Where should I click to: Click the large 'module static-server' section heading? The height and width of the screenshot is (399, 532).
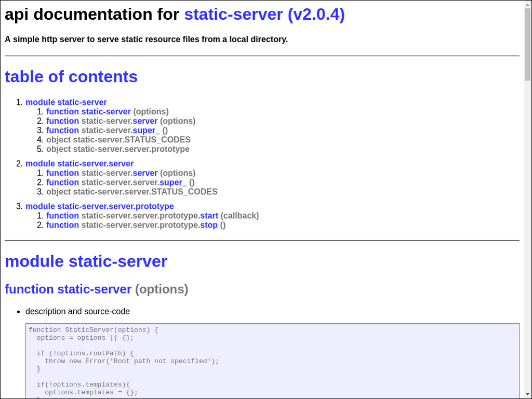point(86,261)
